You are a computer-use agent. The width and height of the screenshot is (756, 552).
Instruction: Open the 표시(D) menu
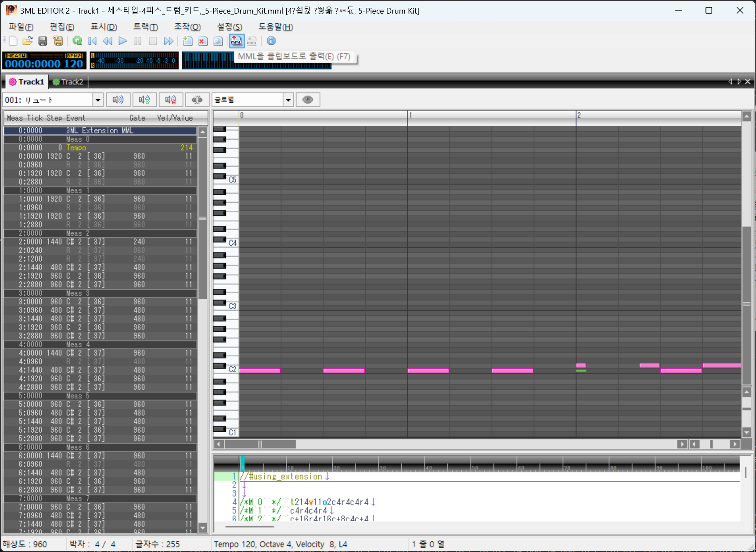click(x=104, y=27)
